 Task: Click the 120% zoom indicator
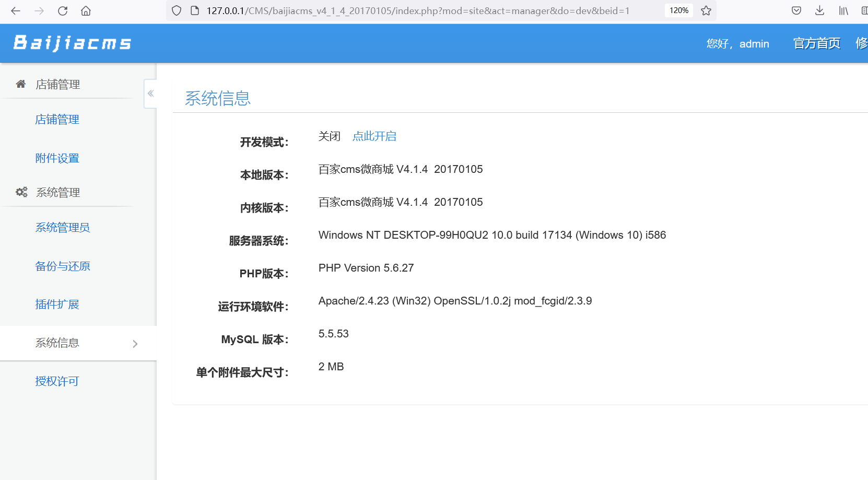tap(678, 10)
